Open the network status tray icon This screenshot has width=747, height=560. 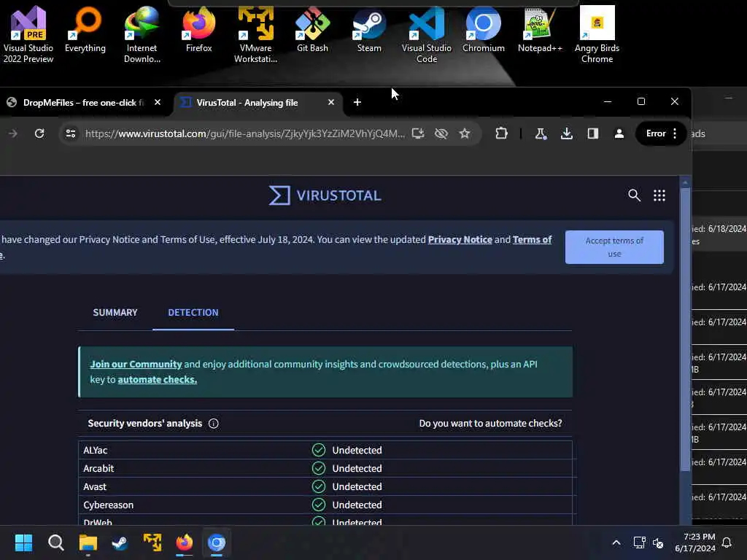639,542
